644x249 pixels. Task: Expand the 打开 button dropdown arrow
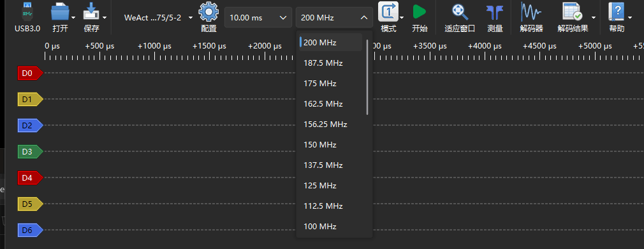click(x=73, y=18)
